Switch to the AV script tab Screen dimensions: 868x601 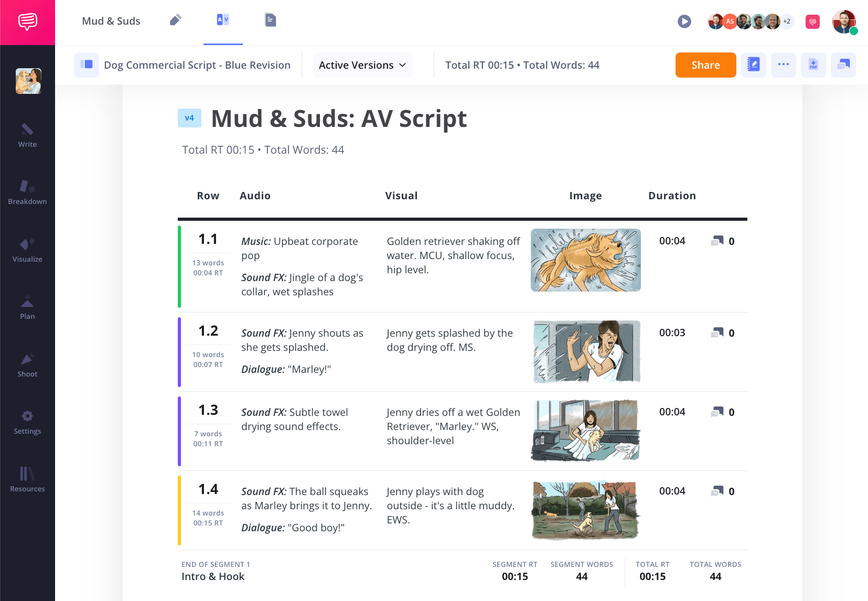(223, 20)
